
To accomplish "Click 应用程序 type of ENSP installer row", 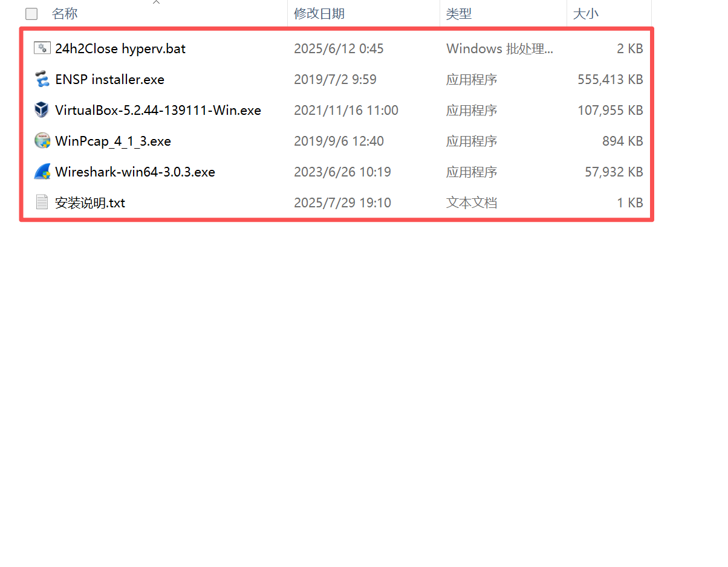I will [x=472, y=79].
